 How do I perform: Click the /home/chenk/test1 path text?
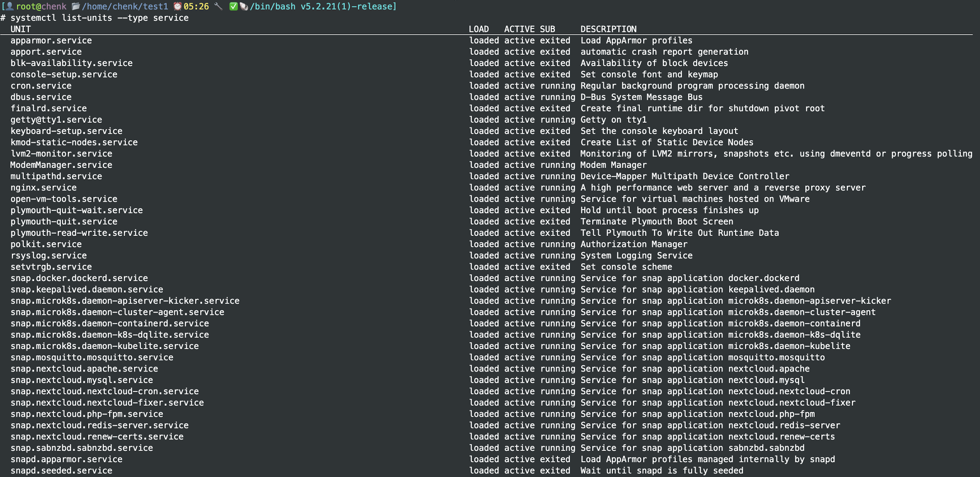click(125, 6)
